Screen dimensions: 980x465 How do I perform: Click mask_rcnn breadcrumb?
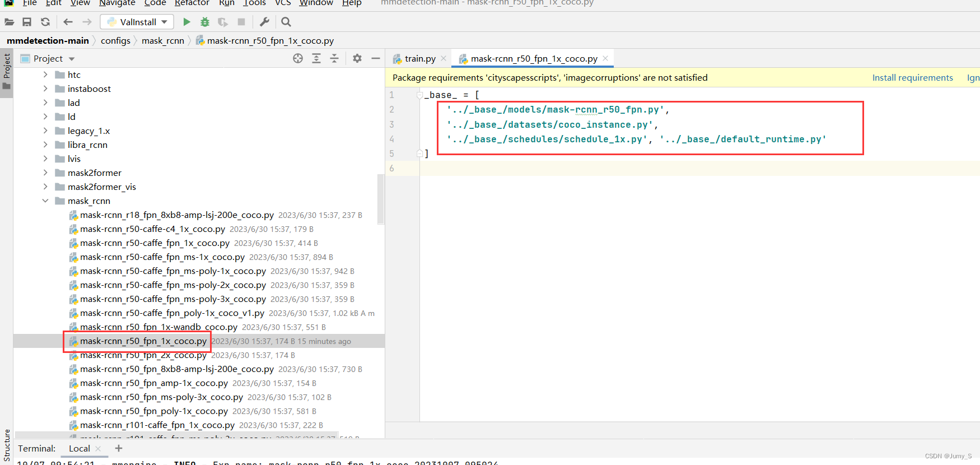(163, 40)
